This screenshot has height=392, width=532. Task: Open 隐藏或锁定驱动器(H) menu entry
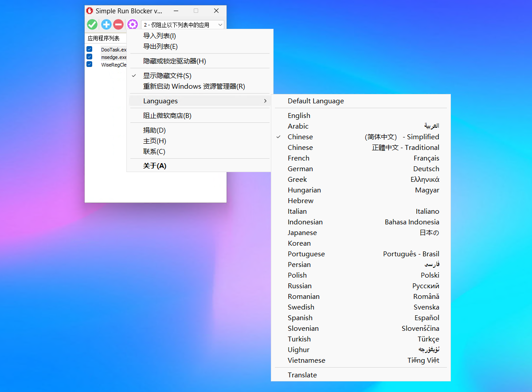coord(199,61)
